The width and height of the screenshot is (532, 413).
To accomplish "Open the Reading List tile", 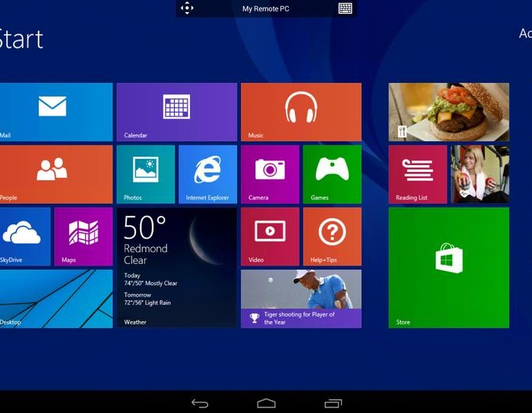I will [417, 174].
